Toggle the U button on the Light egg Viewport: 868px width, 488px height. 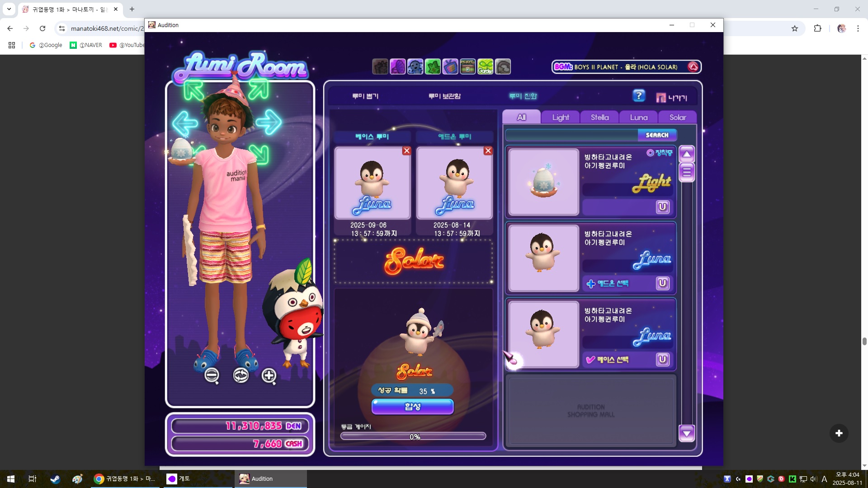click(662, 207)
